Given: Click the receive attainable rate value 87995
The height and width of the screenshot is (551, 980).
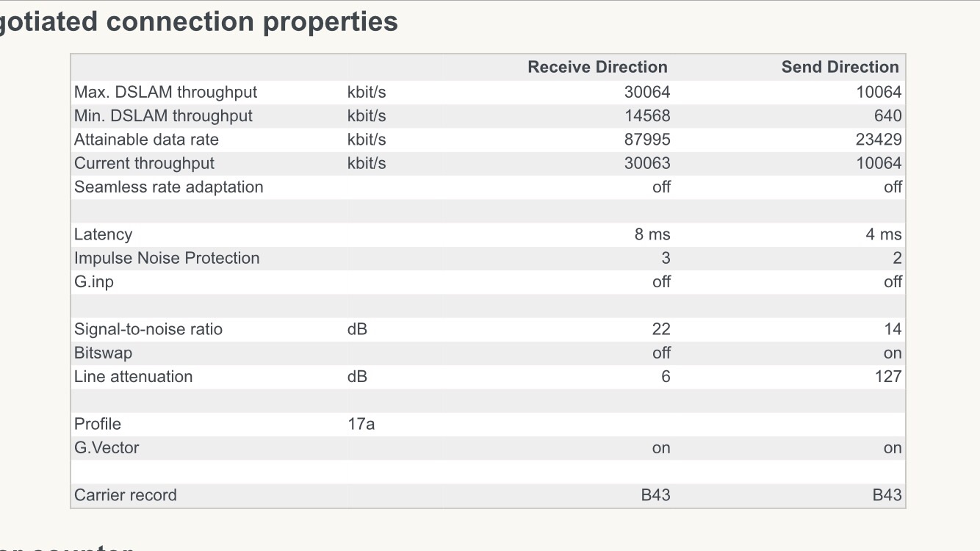Looking at the screenshot, I should (x=647, y=140).
